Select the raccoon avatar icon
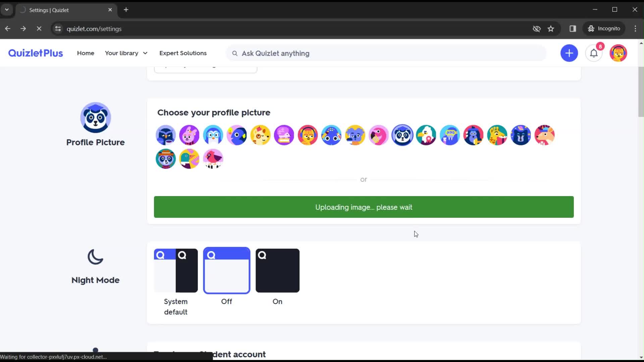The width and height of the screenshot is (644, 362). point(165,159)
